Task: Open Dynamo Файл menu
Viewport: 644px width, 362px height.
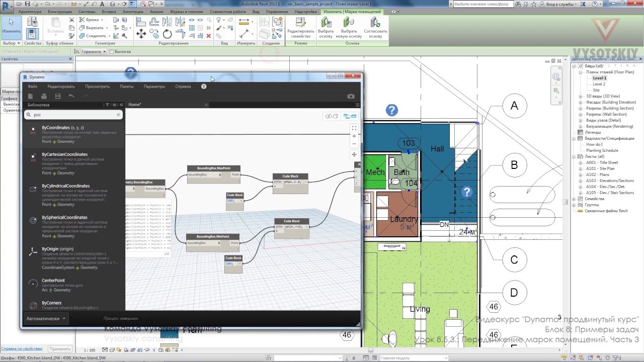Action: [32, 86]
